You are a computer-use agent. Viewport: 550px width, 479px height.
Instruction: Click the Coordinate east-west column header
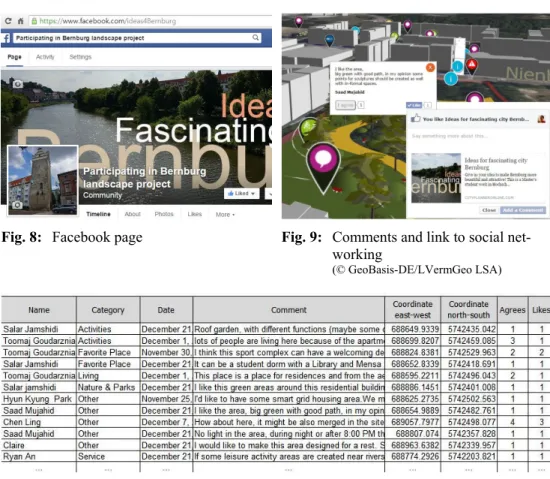(412, 310)
